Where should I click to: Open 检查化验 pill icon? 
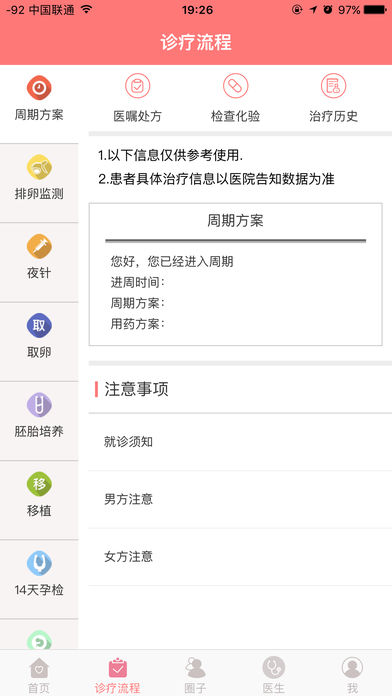pyautogui.click(x=235, y=86)
